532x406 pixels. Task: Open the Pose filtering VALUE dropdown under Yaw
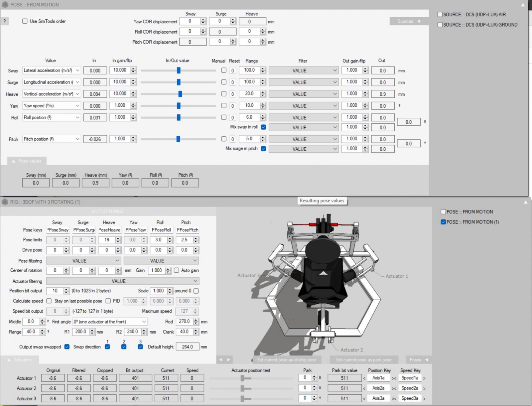click(x=161, y=261)
